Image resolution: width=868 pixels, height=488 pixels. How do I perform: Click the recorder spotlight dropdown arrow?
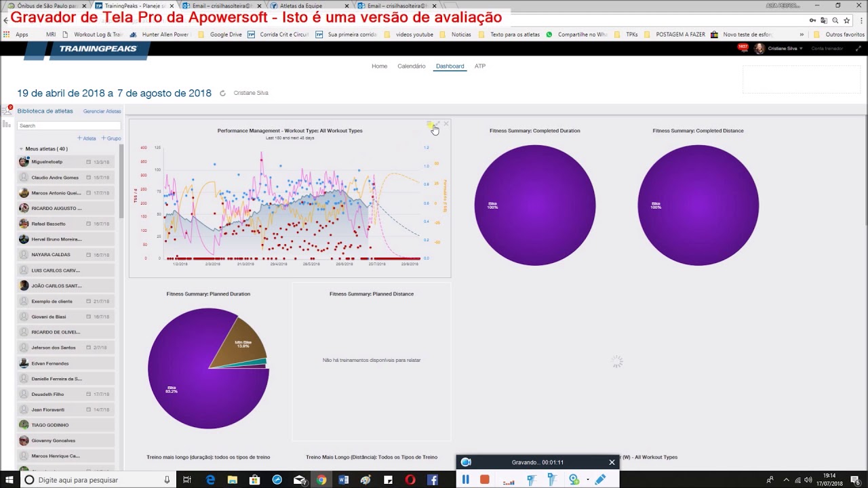pos(587,480)
